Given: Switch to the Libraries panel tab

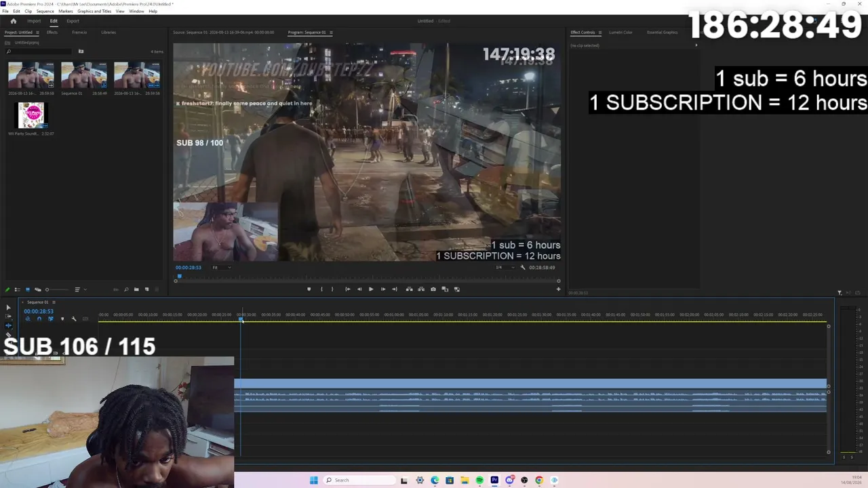Looking at the screenshot, I should point(108,33).
